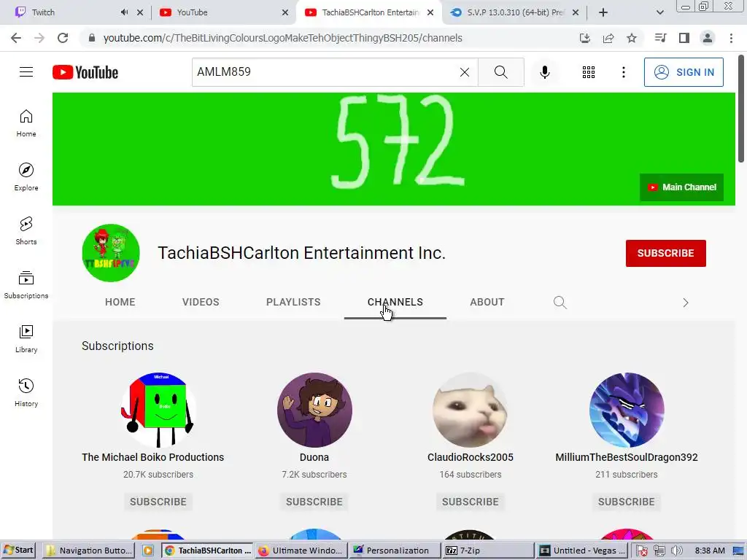Subscribe to MilliumTheBestSoulDragon392
Image resolution: width=747 pixels, height=560 pixels.
(626, 502)
